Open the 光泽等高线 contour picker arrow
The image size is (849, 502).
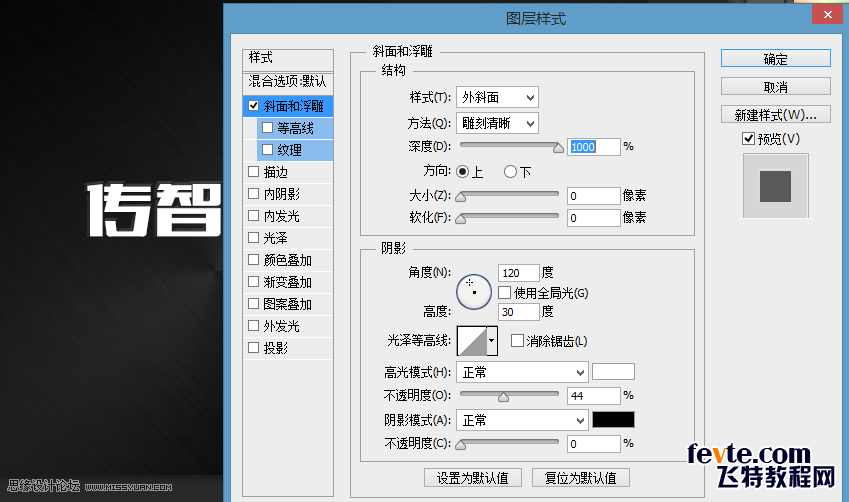[492, 341]
